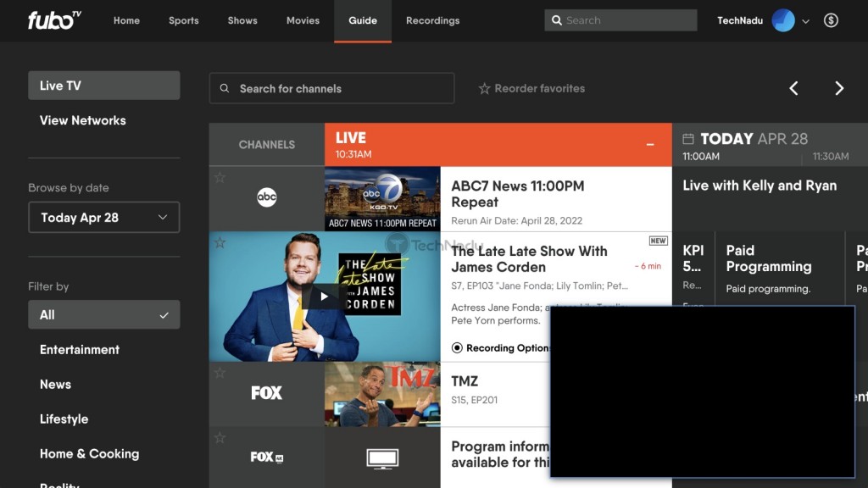Image resolution: width=868 pixels, height=488 pixels.
Task: Click the channel search magnifier icon
Action: (224, 88)
